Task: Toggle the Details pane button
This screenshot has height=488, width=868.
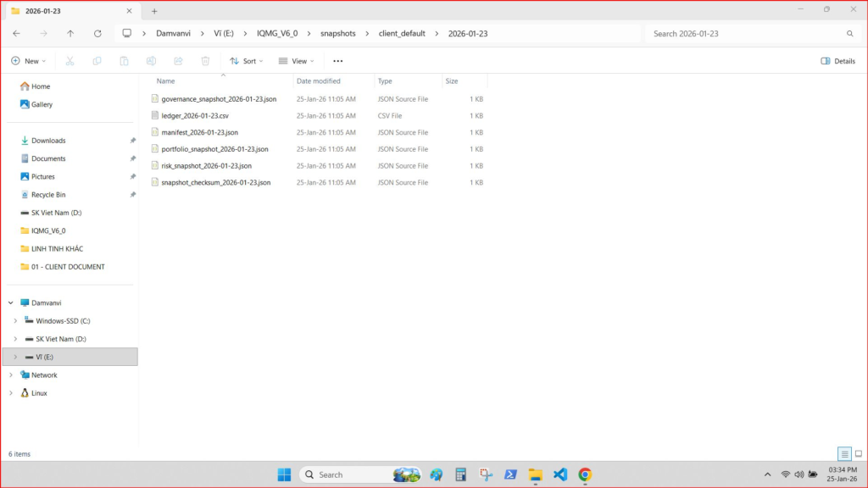Action: pos(837,61)
